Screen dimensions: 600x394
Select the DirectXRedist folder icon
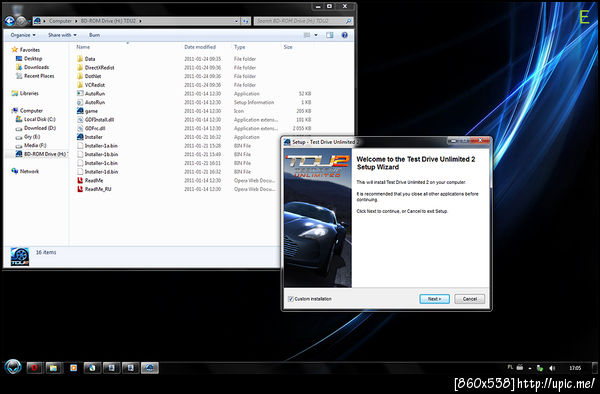[x=80, y=68]
